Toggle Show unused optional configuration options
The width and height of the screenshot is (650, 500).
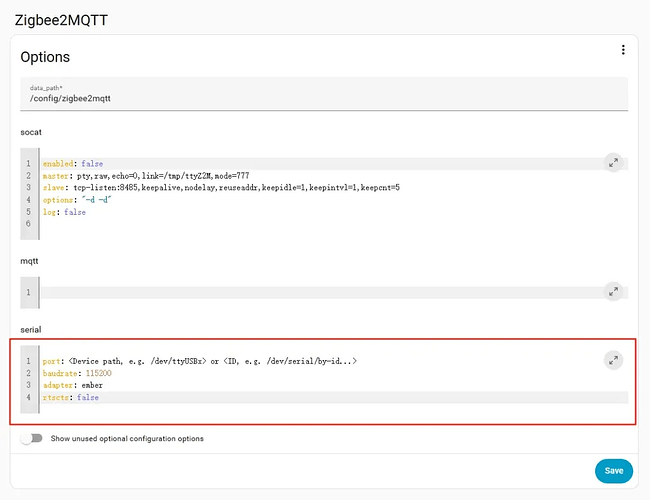pos(32,438)
